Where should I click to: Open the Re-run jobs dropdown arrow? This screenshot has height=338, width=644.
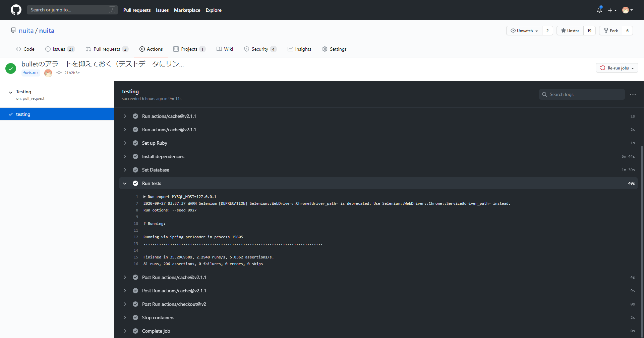pos(633,68)
